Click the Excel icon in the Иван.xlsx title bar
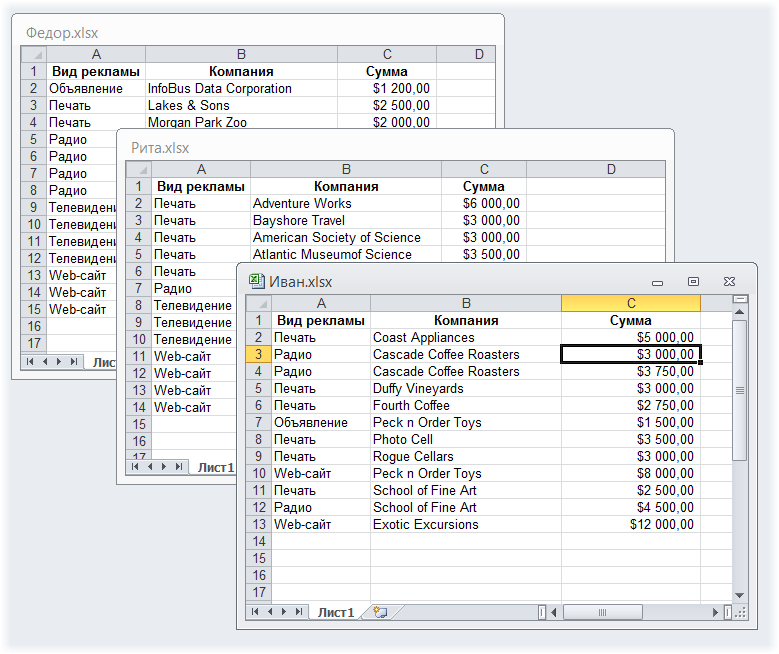 point(256,281)
